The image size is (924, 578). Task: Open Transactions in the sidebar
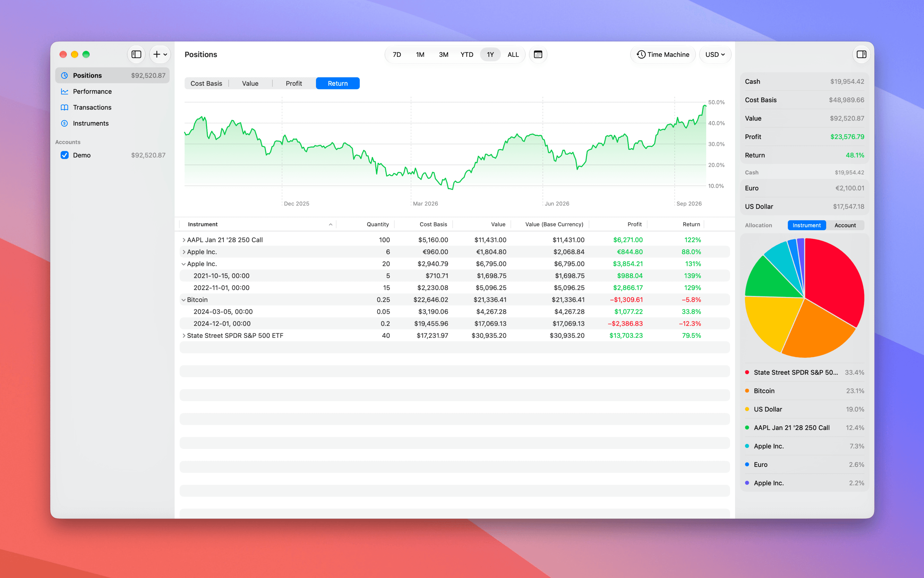tap(112, 108)
